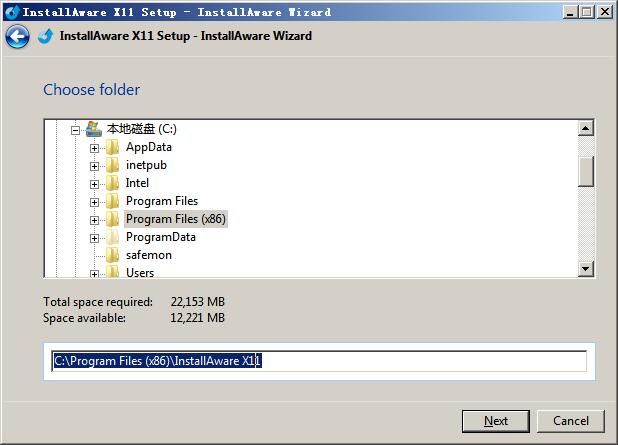This screenshot has width=618, height=445.
Task: Click the folder tree scrollbar thumb
Action: [586, 171]
